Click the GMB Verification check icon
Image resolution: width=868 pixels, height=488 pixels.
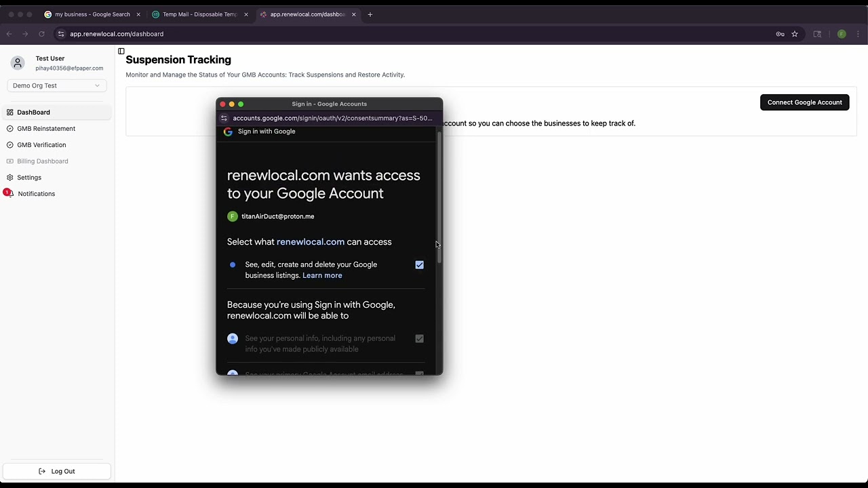tap(10, 145)
